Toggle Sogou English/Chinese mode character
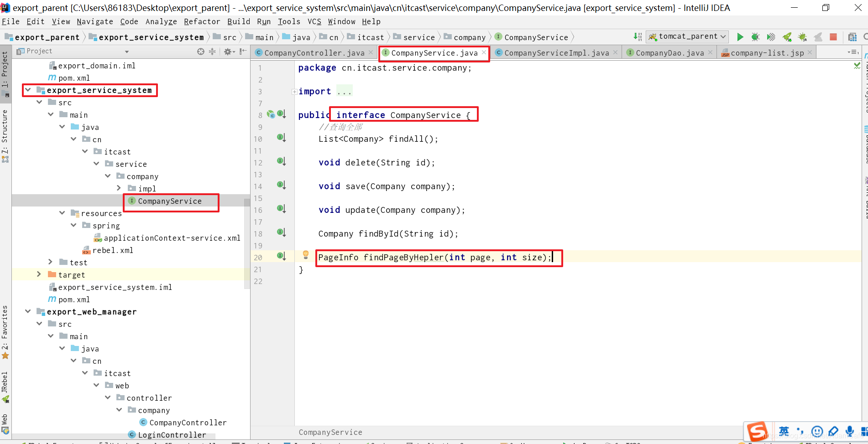This screenshot has height=444, width=868. point(784,431)
